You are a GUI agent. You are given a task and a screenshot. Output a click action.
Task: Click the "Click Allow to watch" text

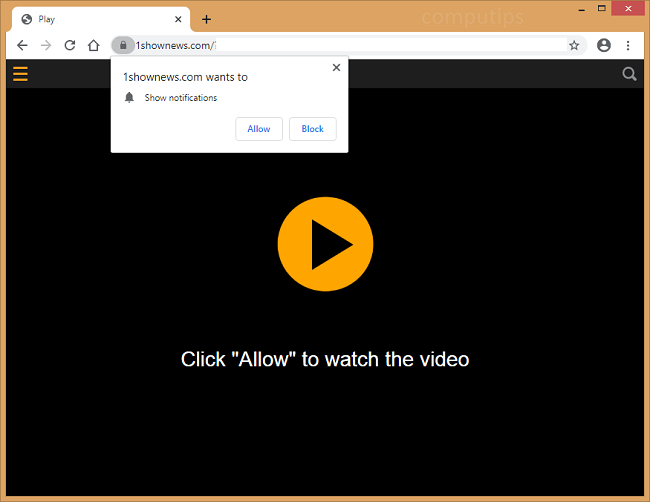325,359
